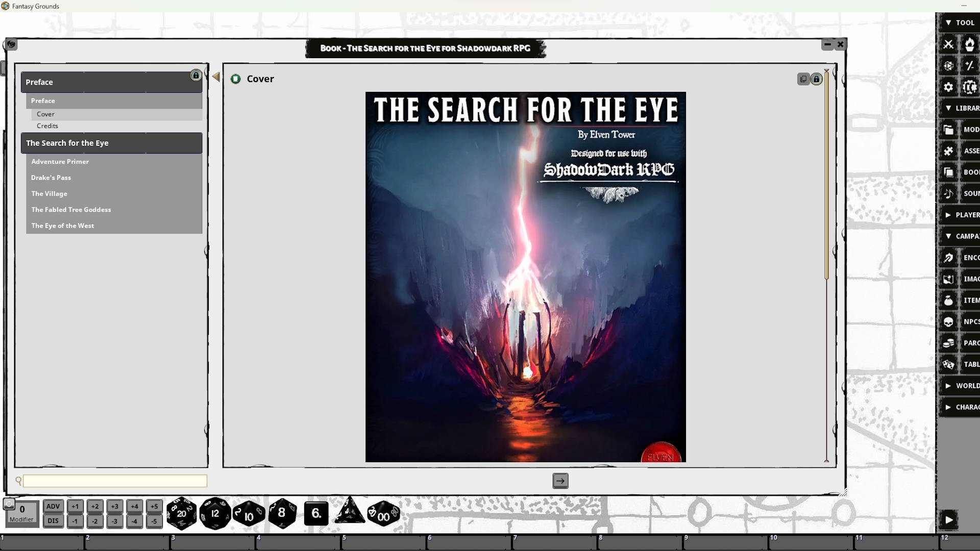This screenshot has width=980, height=551.
Task: Click the Modifier value box
Action: click(x=21, y=513)
